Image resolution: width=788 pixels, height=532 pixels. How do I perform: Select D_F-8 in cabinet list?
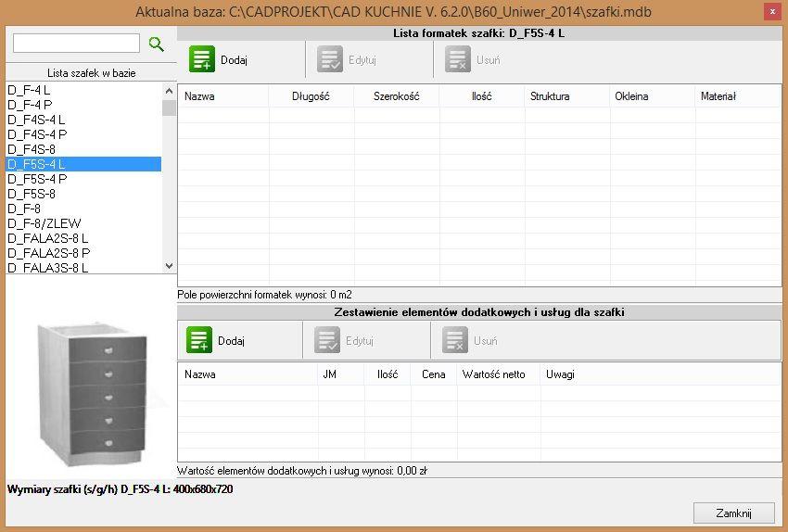83,209
